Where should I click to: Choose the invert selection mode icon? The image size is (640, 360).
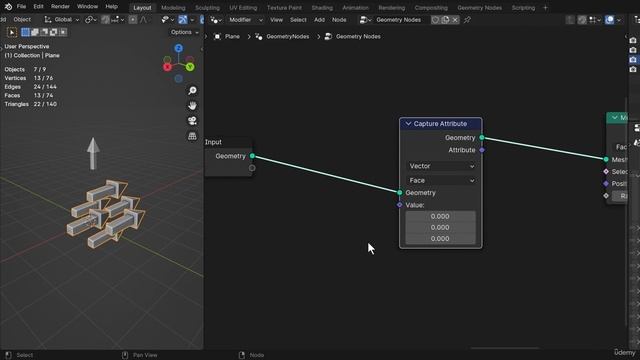click(53, 32)
